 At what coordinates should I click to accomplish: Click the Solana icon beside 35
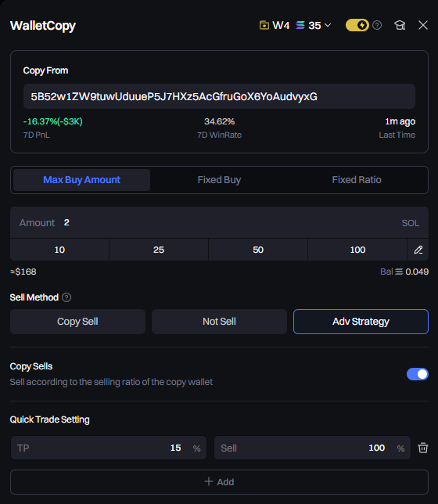click(300, 25)
